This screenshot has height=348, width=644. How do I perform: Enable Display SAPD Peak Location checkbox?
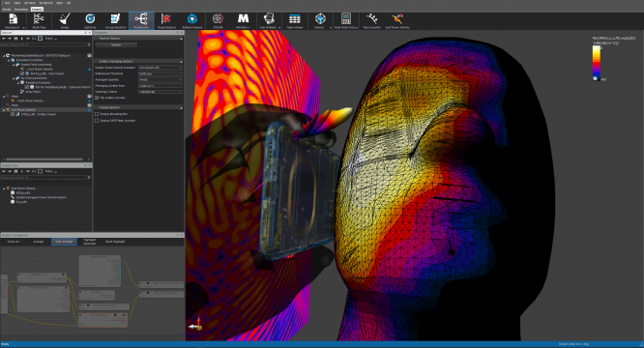point(97,121)
